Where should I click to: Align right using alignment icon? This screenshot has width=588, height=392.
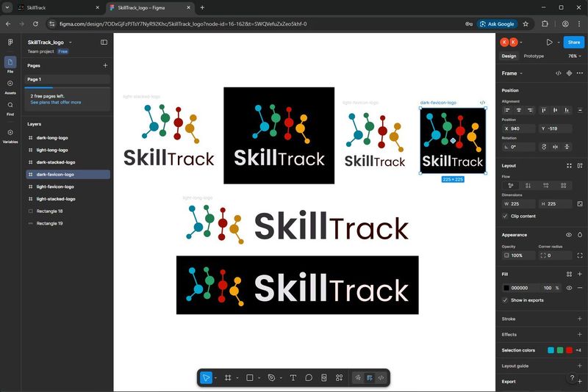tap(530, 110)
